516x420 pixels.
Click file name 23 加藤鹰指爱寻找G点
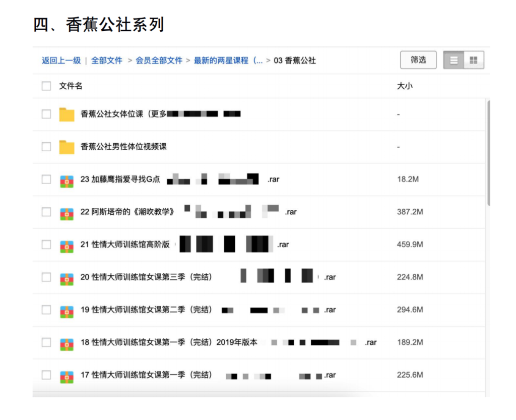pyautogui.click(x=180, y=179)
